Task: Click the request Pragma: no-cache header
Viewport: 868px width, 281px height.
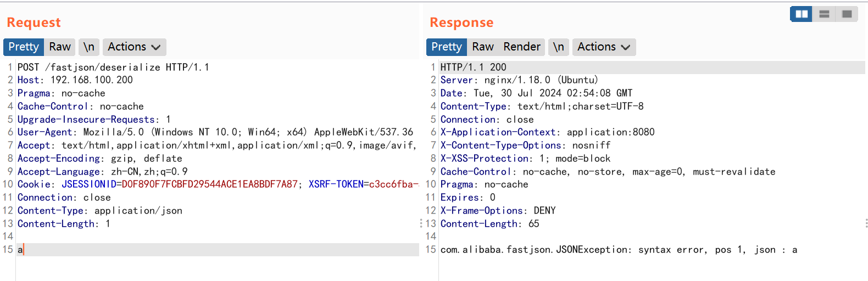Action: (62, 93)
